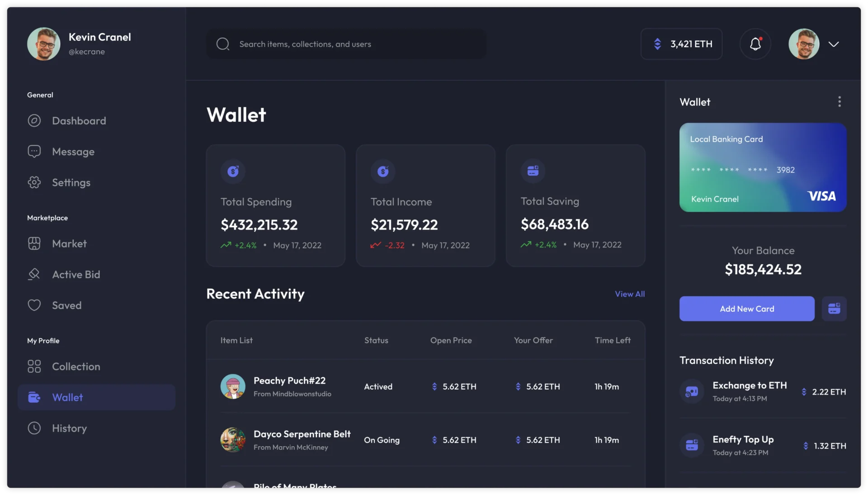
Task: Expand the profile avatar dropdown
Action: pyautogui.click(x=834, y=44)
